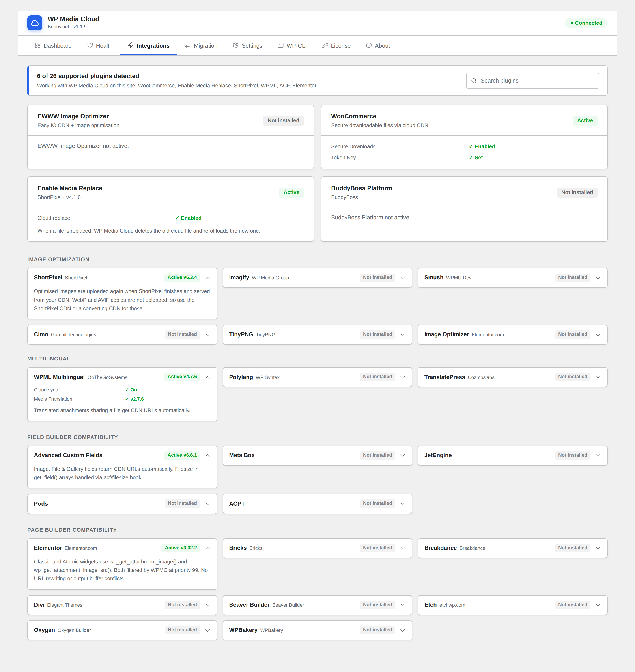Switch to the Health tab
The height and width of the screenshot is (672, 635).
[x=100, y=46]
